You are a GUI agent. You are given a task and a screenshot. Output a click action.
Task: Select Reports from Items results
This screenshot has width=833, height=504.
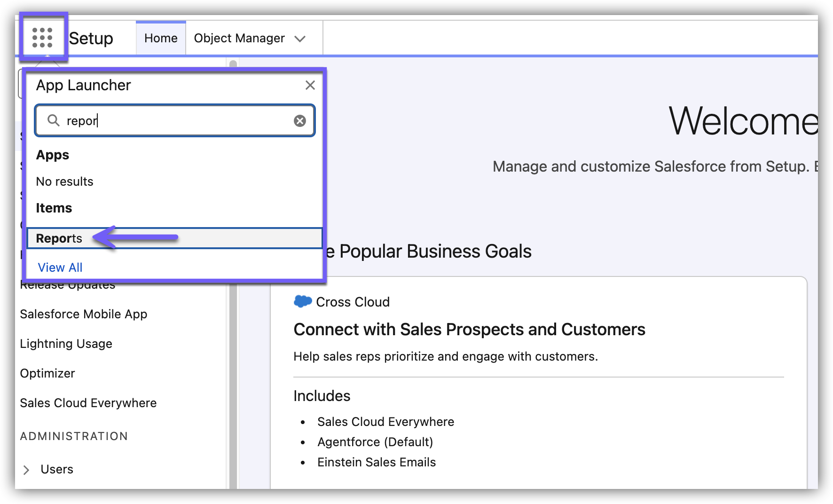coord(59,238)
